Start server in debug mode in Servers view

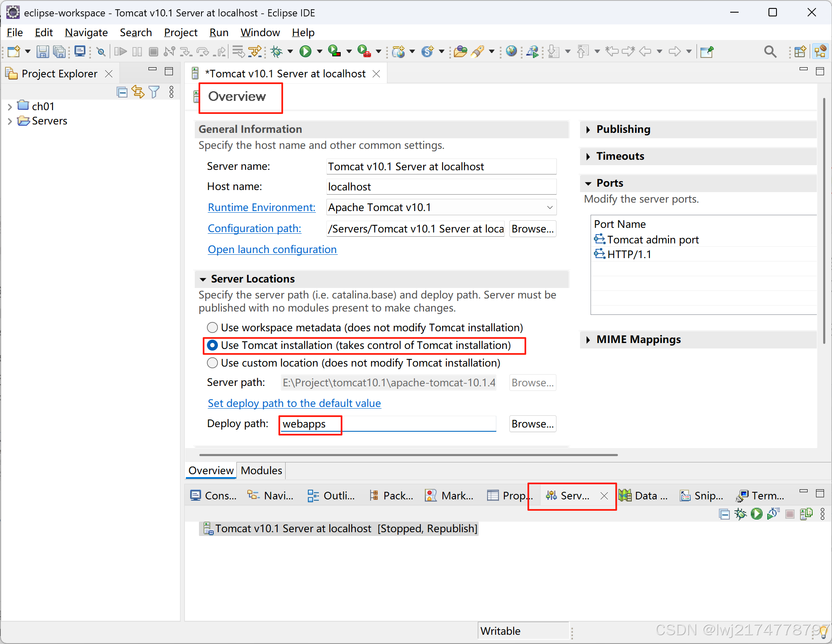tap(740, 514)
